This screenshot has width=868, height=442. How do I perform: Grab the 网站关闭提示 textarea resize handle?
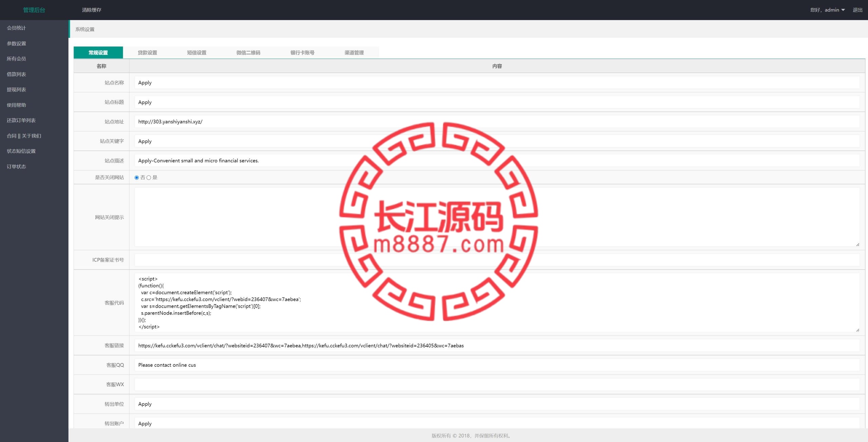(x=857, y=244)
